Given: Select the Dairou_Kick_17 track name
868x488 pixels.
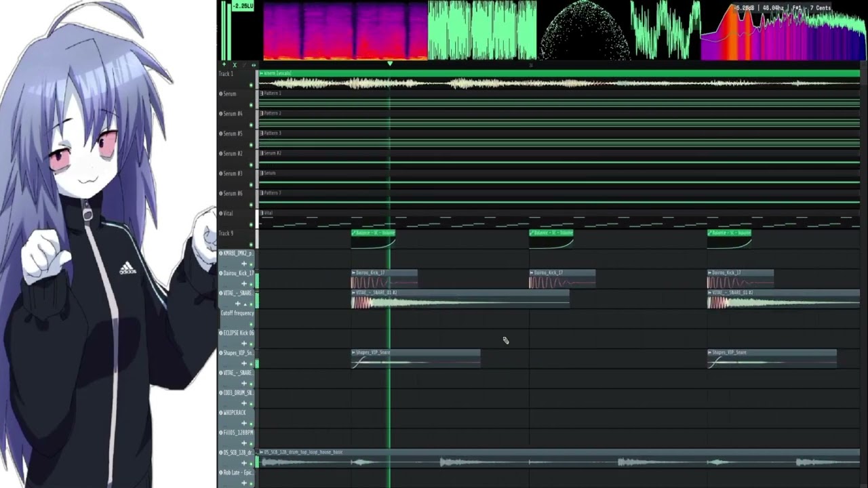Looking at the screenshot, I should coord(239,273).
